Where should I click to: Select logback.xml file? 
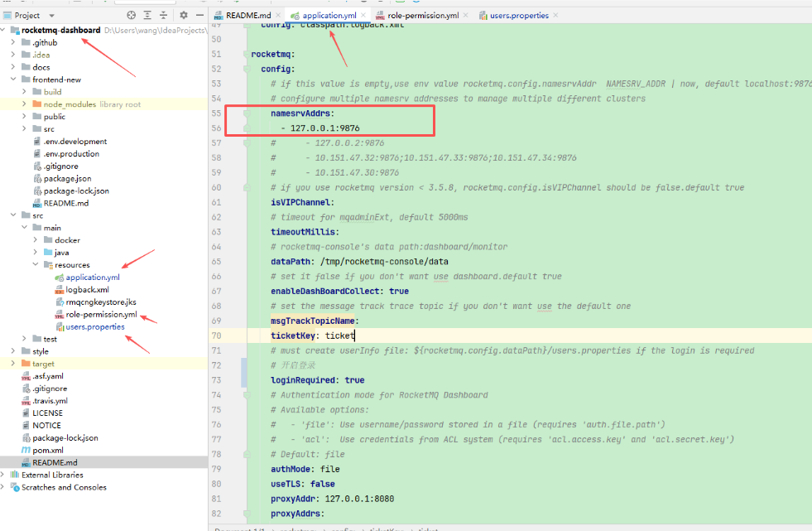(x=87, y=290)
